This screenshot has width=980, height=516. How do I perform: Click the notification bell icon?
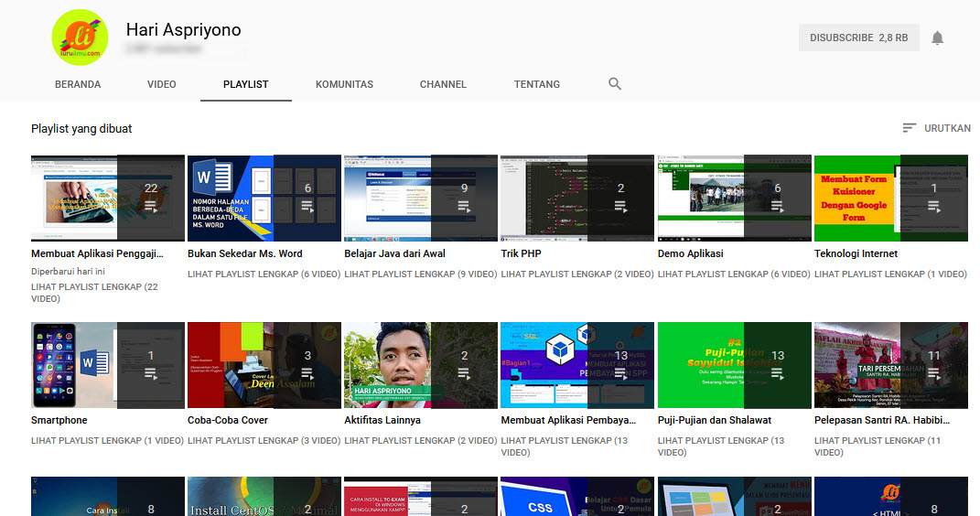(x=937, y=38)
